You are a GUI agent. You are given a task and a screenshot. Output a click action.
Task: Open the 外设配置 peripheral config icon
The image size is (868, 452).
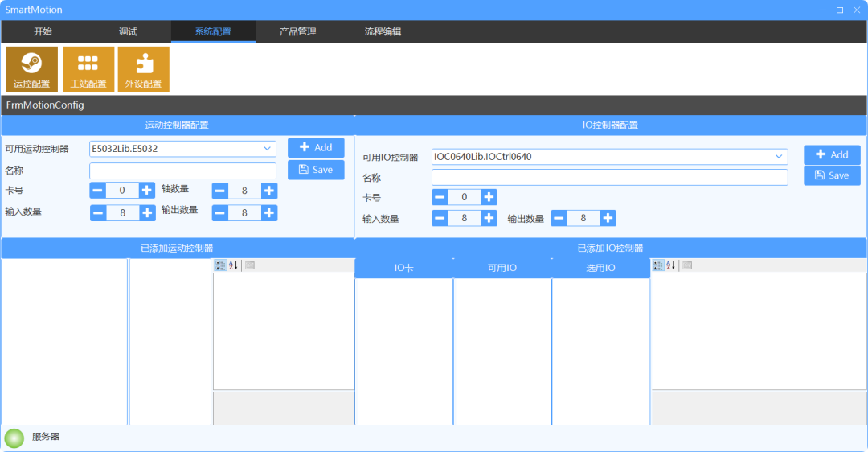pyautogui.click(x=143, y=69)
